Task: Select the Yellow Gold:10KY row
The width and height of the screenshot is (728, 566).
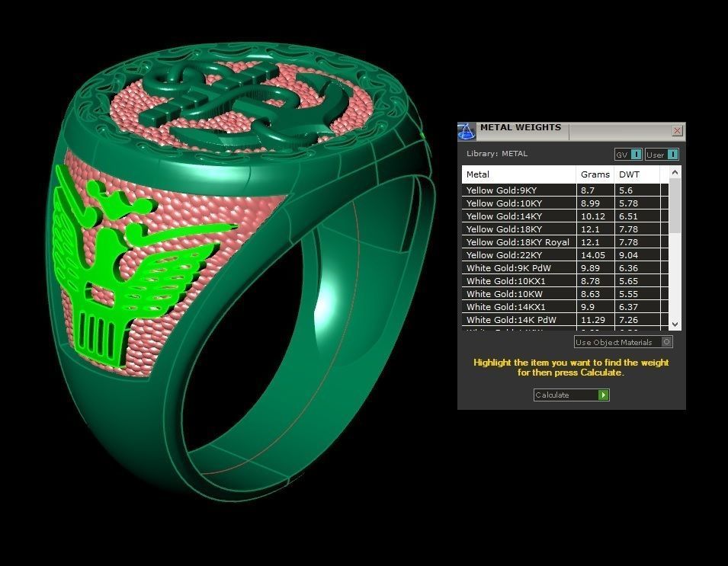Action: click(565, 203)
